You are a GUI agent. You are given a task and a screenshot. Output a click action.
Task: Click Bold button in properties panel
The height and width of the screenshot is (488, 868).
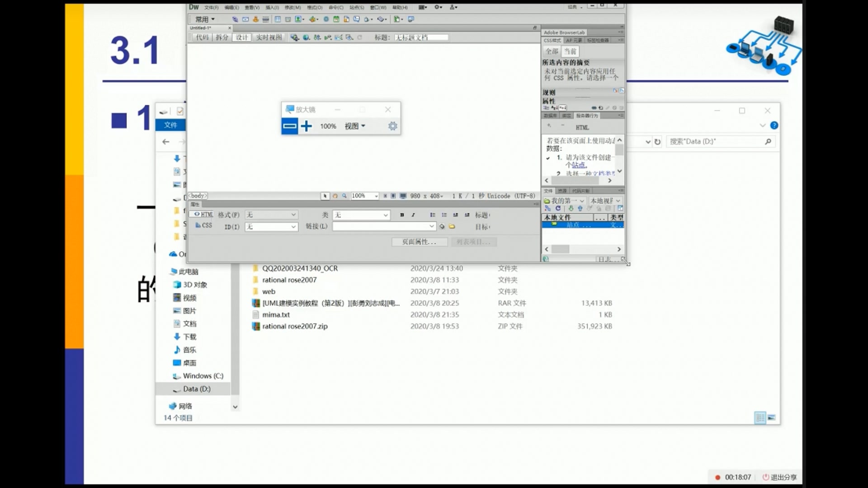[402, 215]
